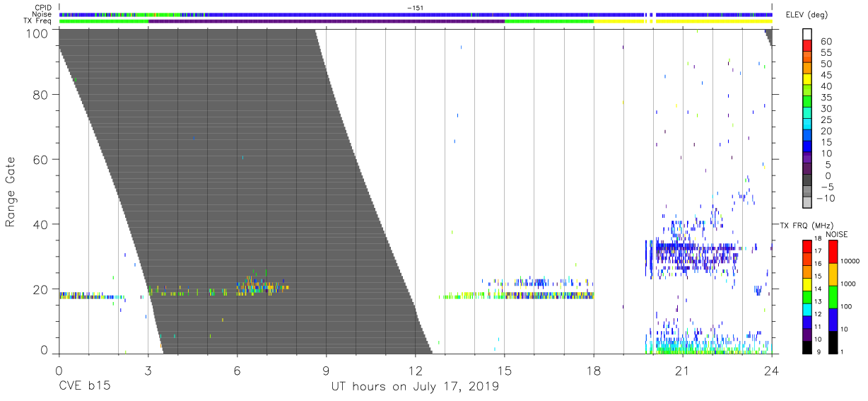Pick the black 9–10 MHz TX FRQ swatch
The height and width of the screenshot is (401, 868).
click(807, 347)
